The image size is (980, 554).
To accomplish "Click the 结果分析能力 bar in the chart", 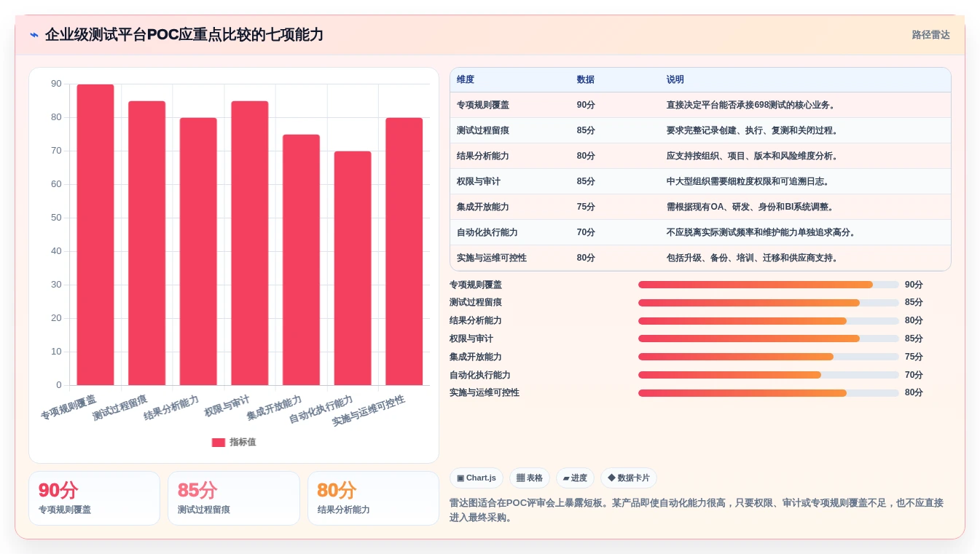I will click(198, 251).
